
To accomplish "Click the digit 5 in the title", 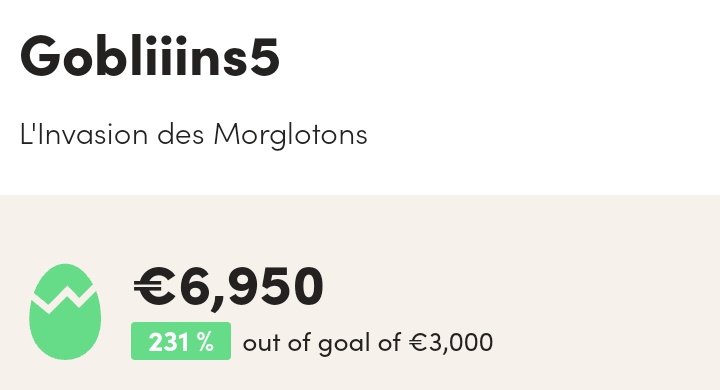I will (x=264, y=57).
